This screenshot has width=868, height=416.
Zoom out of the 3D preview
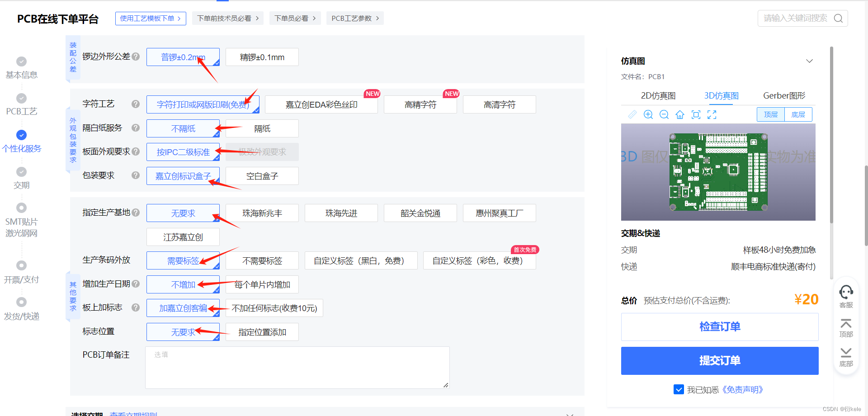(x=664, y=114)
